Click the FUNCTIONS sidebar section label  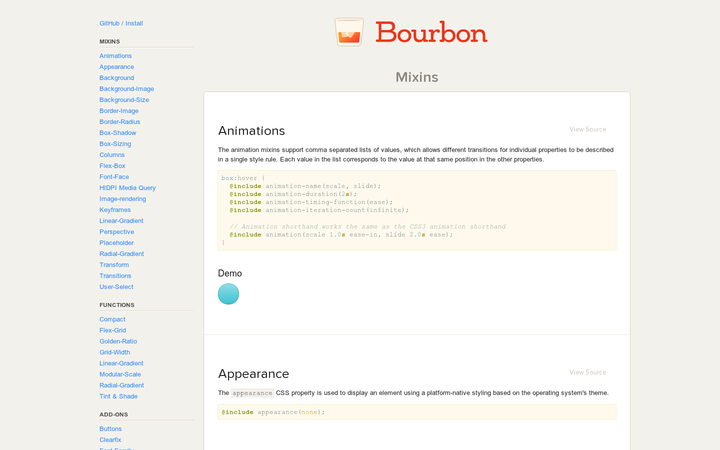(x=117, y=305)
